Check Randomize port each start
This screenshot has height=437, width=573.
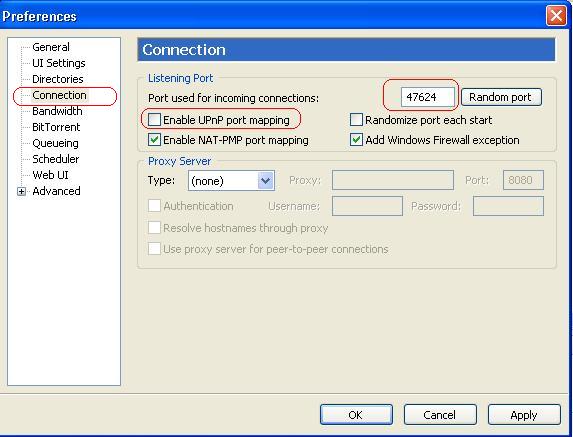[356, 119]
